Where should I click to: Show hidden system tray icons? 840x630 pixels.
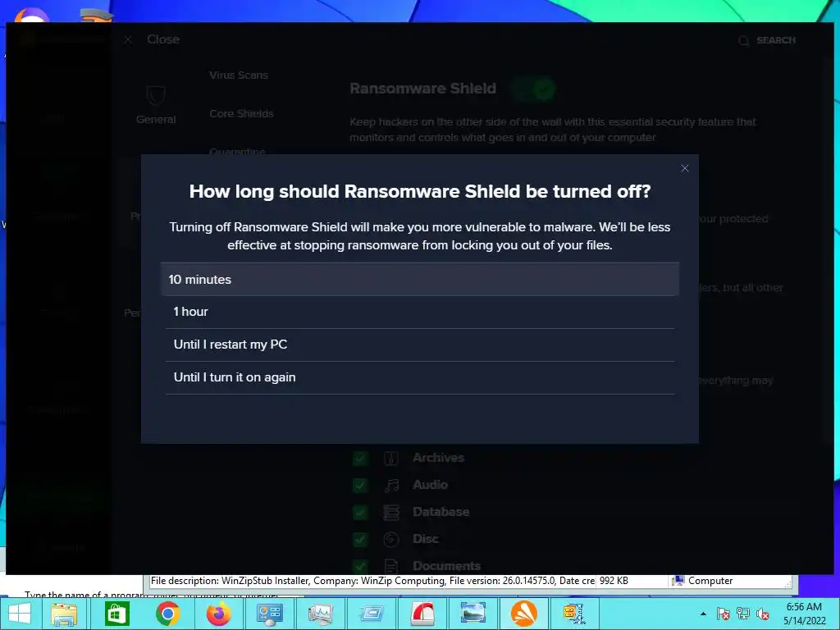coord(703,614)
